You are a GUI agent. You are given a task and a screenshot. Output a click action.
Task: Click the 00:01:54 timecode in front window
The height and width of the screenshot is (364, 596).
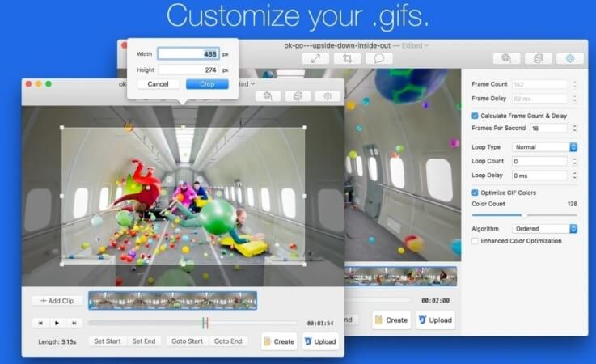point(320,324)
